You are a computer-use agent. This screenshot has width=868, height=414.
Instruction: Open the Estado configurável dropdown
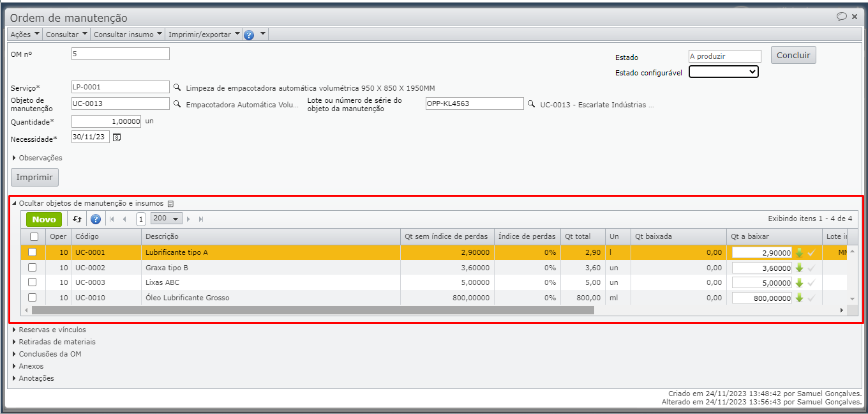pos(724,72)
